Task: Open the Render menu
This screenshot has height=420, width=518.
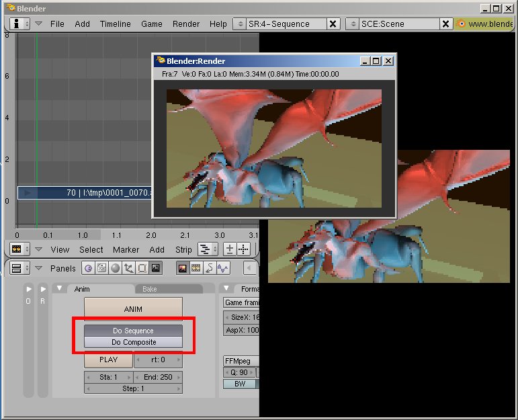Action: (x=186, y=24)
